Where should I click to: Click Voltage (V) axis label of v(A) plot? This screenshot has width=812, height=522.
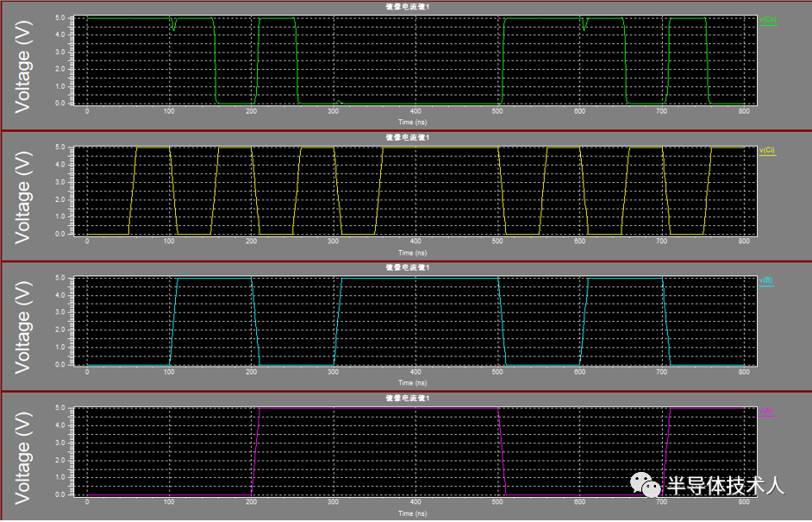point(22,459)
